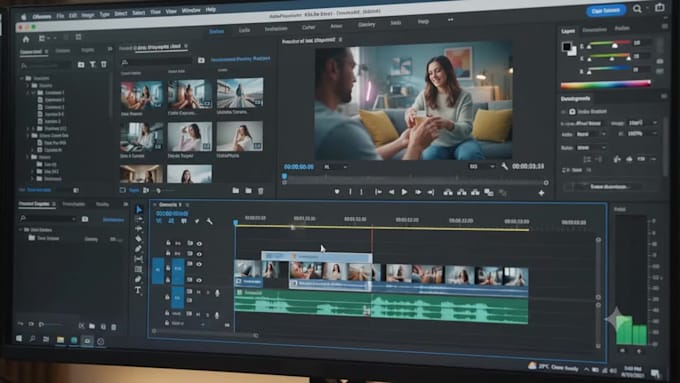This screenshot has height=383, width=680.
Task: Toggle eye visibility of lowest video track
Action: pyautogui.click(x=199, y=280)
